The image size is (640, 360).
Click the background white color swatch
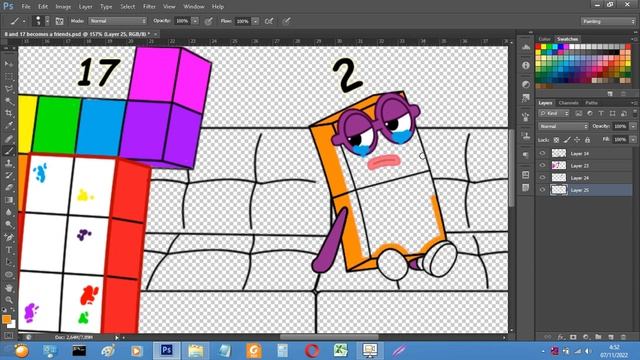[x=12, y=324]
